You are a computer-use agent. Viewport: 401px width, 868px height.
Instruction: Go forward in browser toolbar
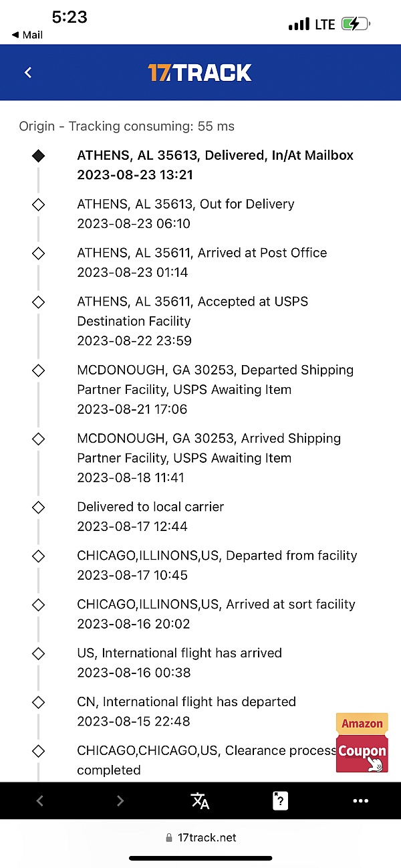coord(120,800)
